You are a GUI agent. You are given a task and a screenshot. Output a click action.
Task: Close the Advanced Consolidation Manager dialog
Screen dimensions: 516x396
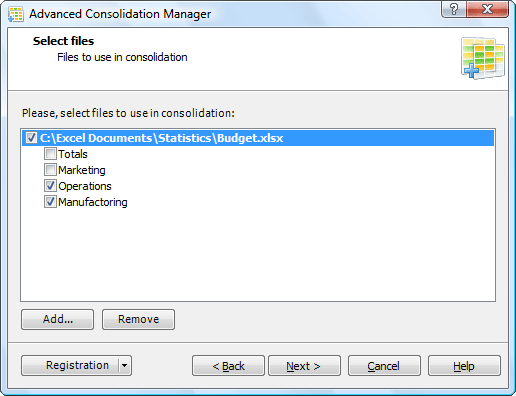(x=487, y=9)
